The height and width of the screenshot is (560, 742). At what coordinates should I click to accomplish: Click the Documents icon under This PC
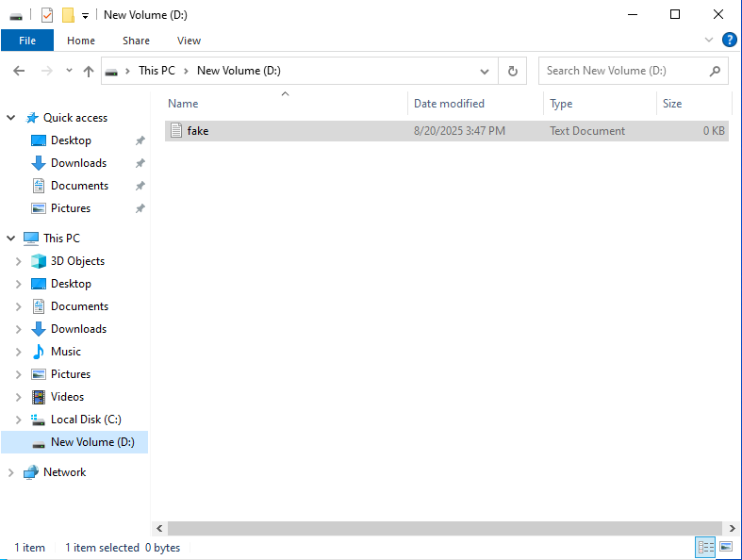coord(39,306)
